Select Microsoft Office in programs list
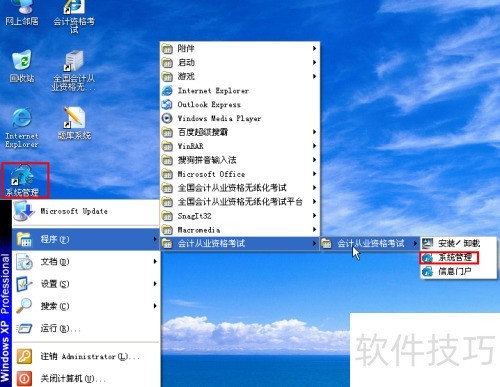The height and width of the screenshot is (387, 500). click(x=240, y=174)
